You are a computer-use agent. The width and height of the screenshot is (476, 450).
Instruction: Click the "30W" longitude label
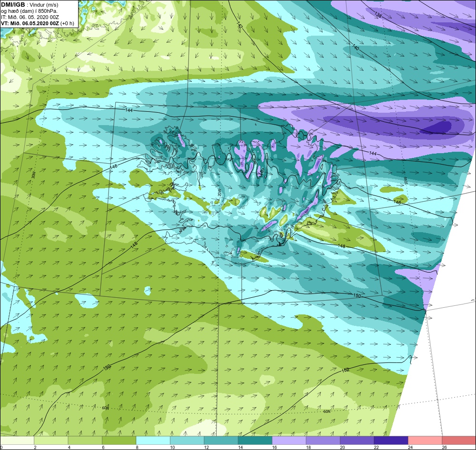point(33,176)
